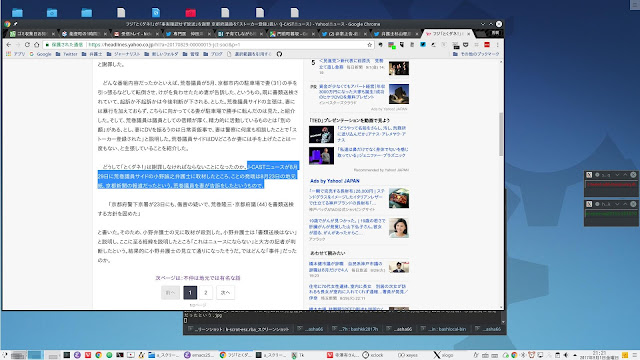Click the red icon on the desktop
The width and height of the screenshot is (640, 360).
(191, 13)
